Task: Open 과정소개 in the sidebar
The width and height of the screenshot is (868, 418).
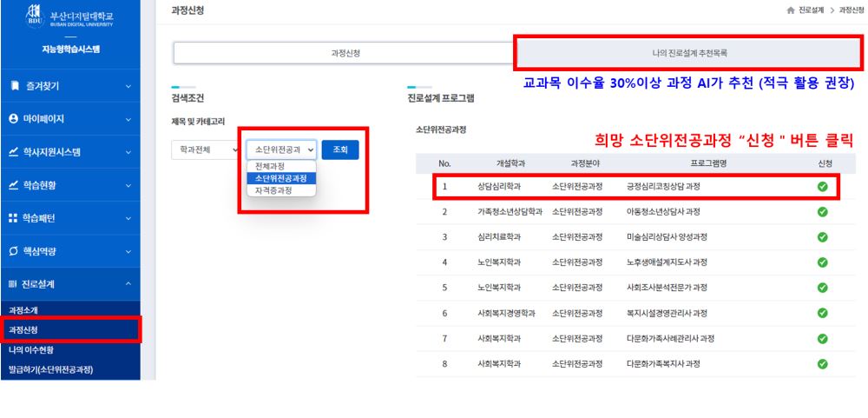Action: pos(23,310)
